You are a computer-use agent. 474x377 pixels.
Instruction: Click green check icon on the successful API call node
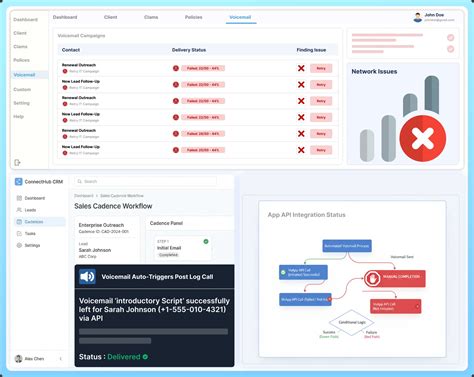pos(283,272)
